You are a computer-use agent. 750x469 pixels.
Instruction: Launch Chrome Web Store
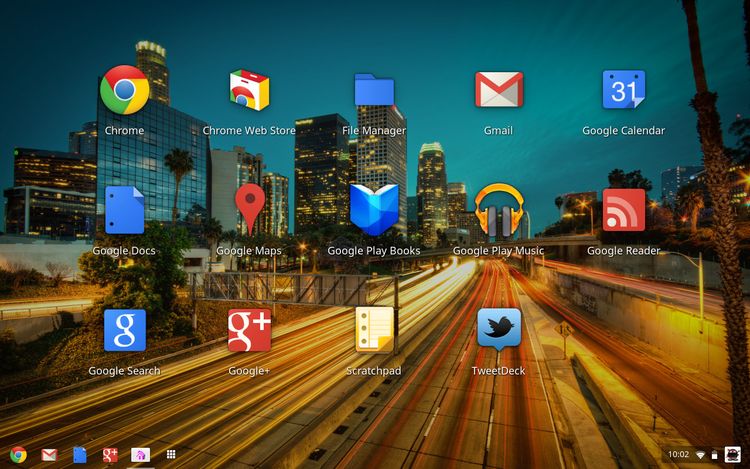coord(249,90)
